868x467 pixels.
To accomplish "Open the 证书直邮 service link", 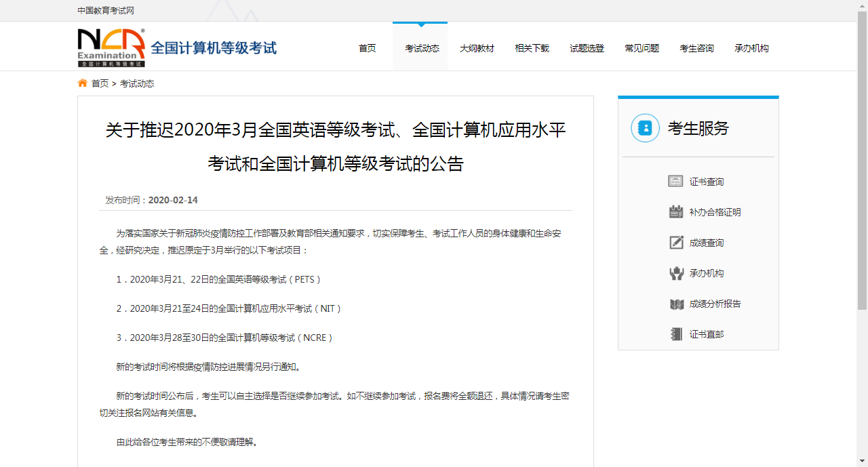I will pos(707,334).
